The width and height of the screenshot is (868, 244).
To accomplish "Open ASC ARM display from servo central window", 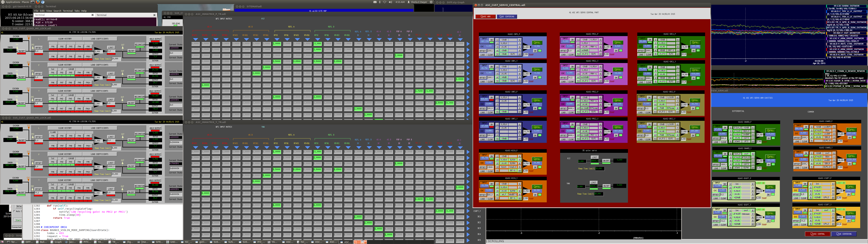I will (485, 16).
